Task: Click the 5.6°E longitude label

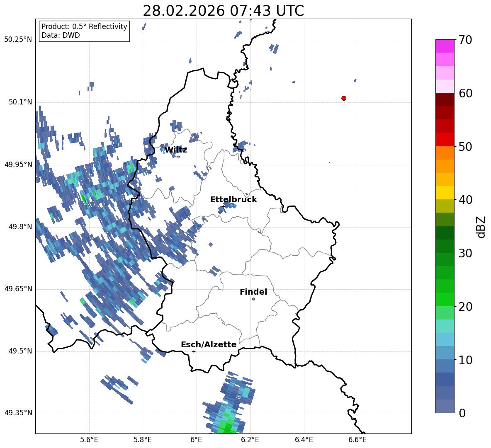Action: [x=89, y=440]
